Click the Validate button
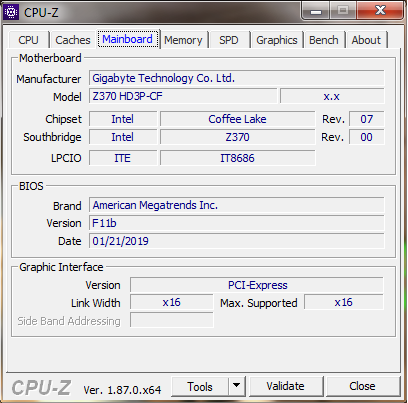 (286, 386)
